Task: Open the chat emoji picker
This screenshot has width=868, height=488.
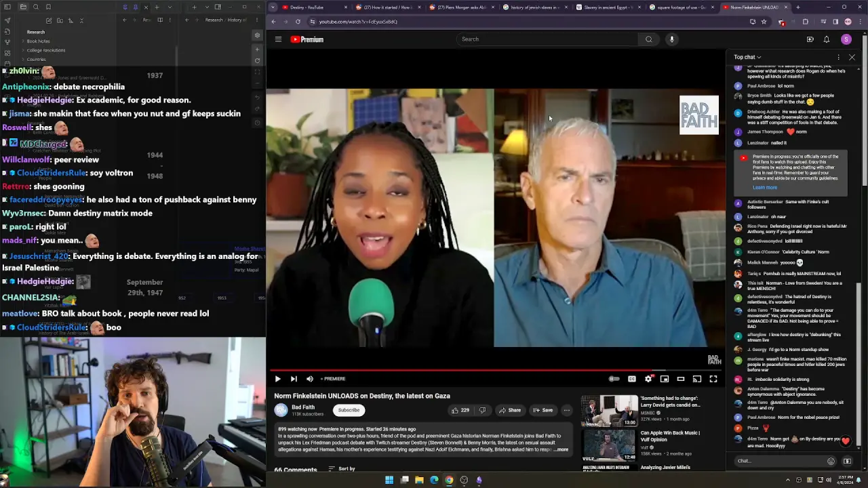Action: 831,461
